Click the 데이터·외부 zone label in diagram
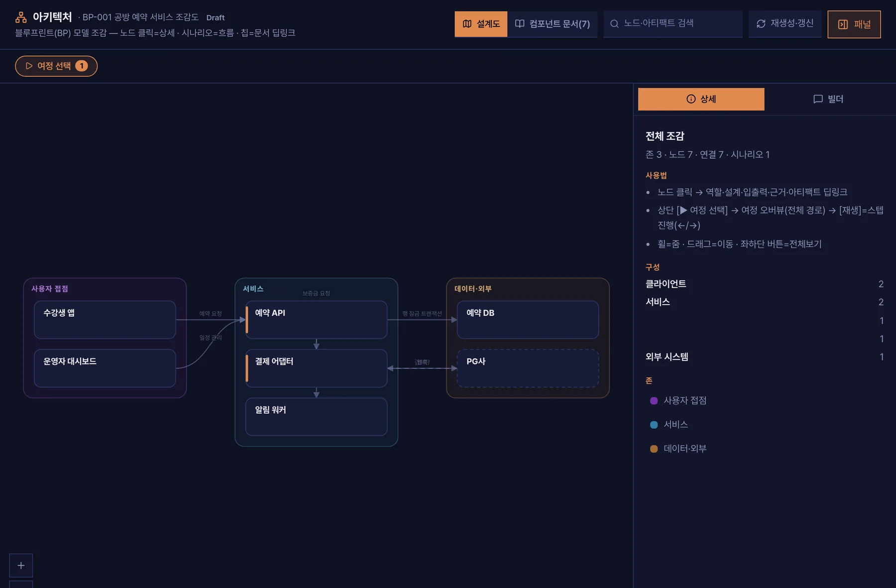This screenshot has width=896, height=588. click(x=473, y=289)
